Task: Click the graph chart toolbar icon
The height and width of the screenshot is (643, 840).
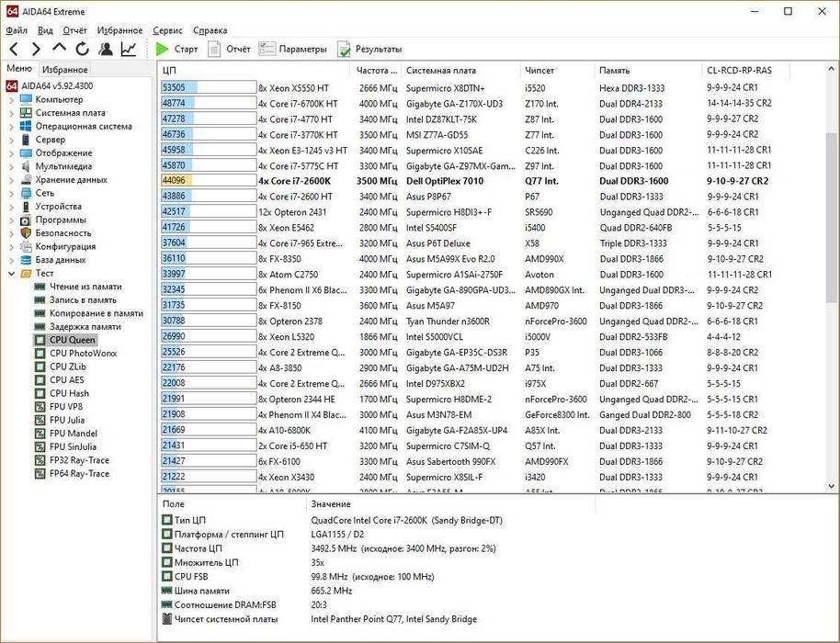Action: click(129, 50)
